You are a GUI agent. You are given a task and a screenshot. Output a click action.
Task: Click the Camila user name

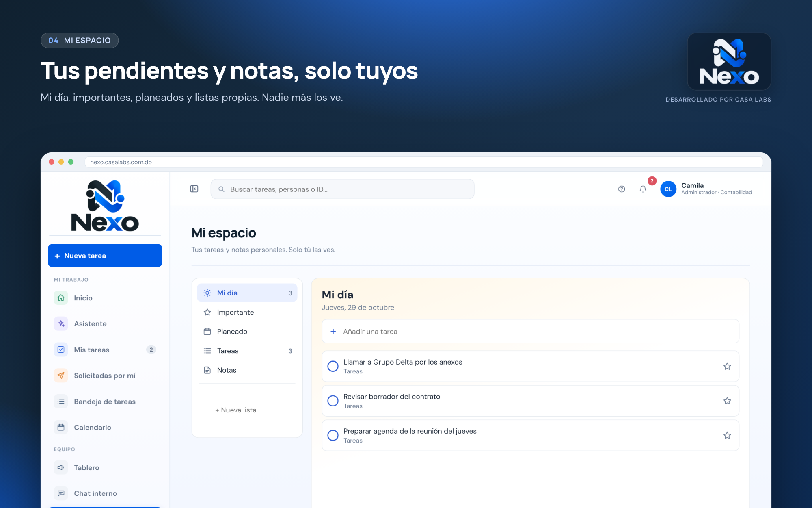[x=692, y=185]
